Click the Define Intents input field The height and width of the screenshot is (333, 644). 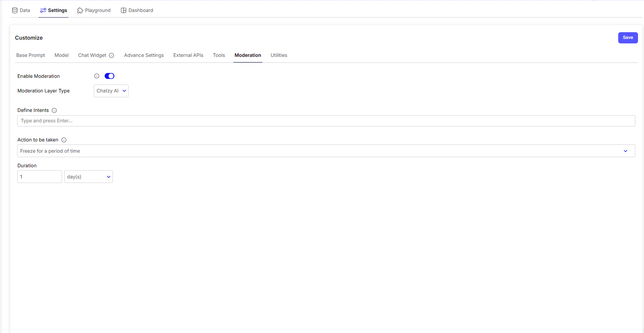[x=326, y=121]
